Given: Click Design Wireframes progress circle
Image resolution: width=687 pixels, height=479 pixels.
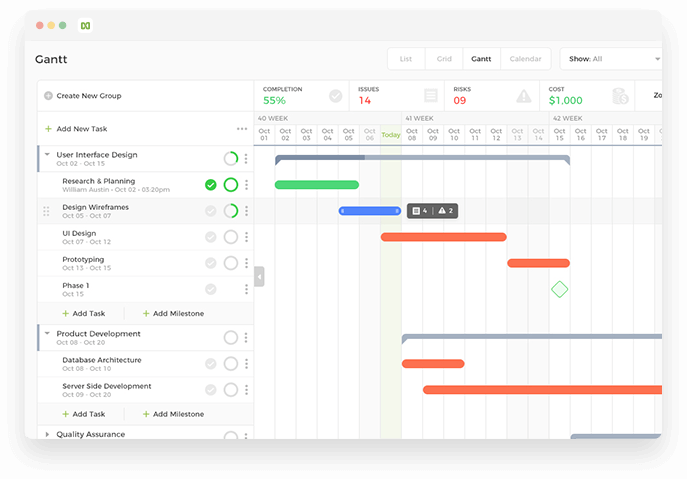Looking at the screenshot, I should (231, 211).
